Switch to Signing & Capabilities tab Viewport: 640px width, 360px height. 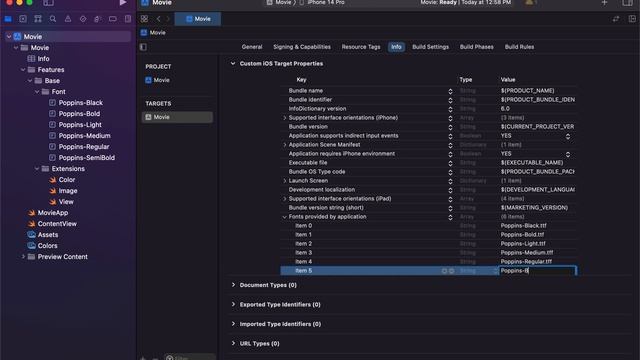point(302,47)
